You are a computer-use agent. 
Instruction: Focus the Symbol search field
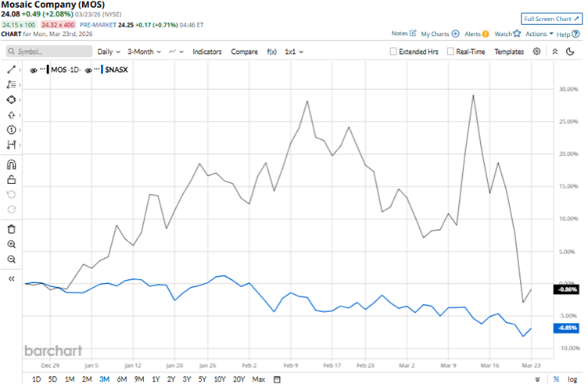pyautogui.click(x=49, y=52)
